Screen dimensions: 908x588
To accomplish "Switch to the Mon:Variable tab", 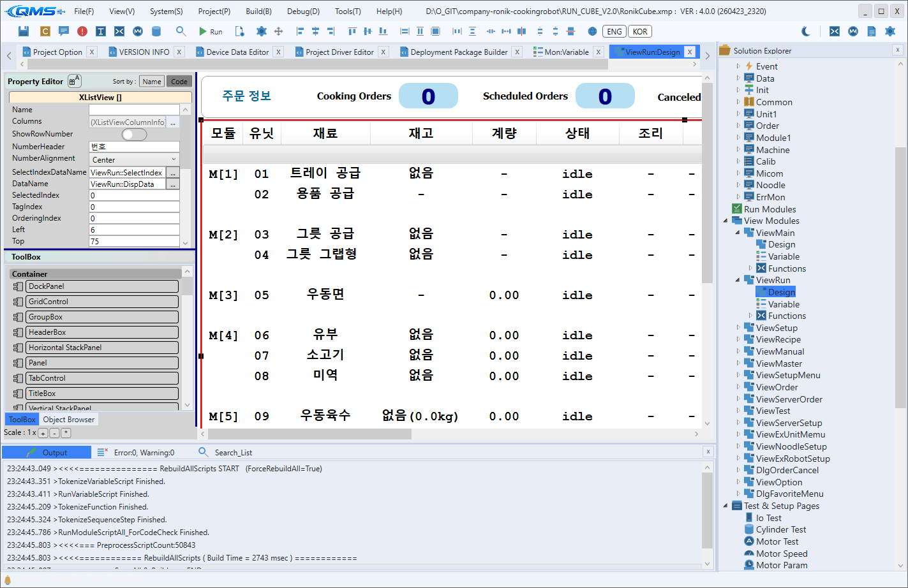I will point(567,52).
